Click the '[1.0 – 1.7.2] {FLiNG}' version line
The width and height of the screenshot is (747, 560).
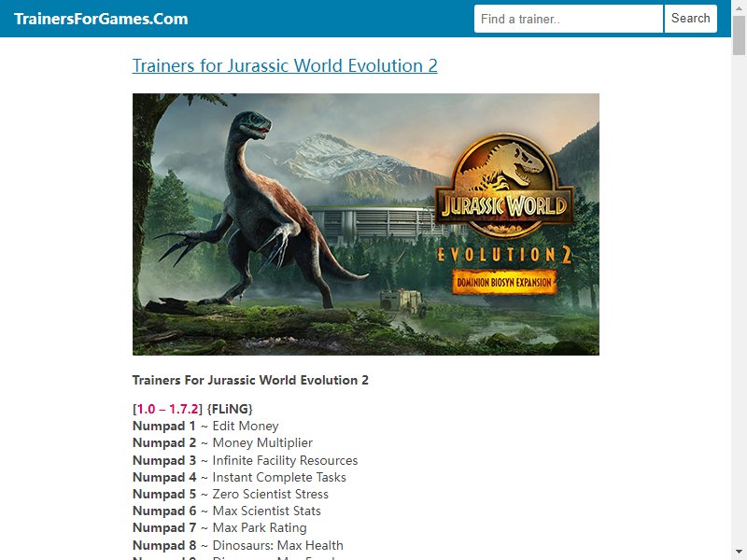(x=192, y=409)
